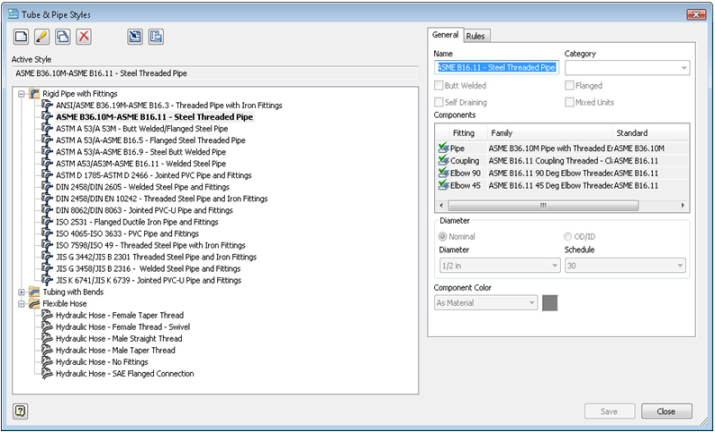Click the Export styles toolbar icon
Image resolution: width=715 pixels, height=432 pixels.
pyautogui.click(x=156, y=36)
